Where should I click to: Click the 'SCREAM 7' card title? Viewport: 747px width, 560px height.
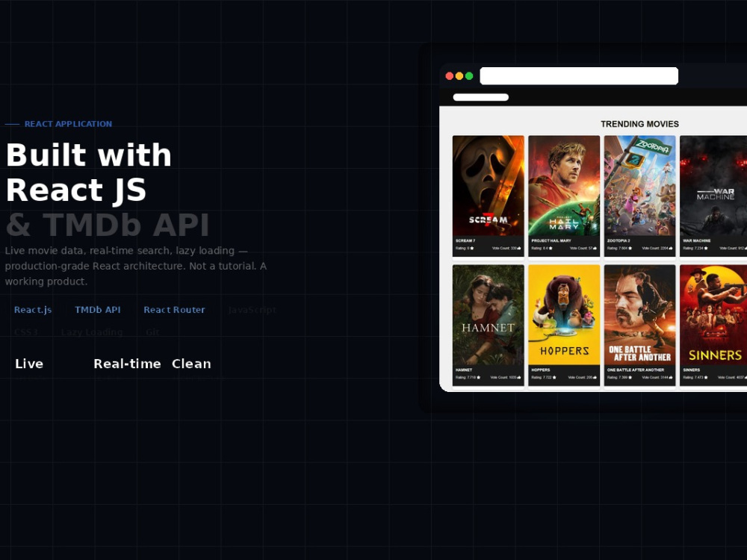[465, 240]
